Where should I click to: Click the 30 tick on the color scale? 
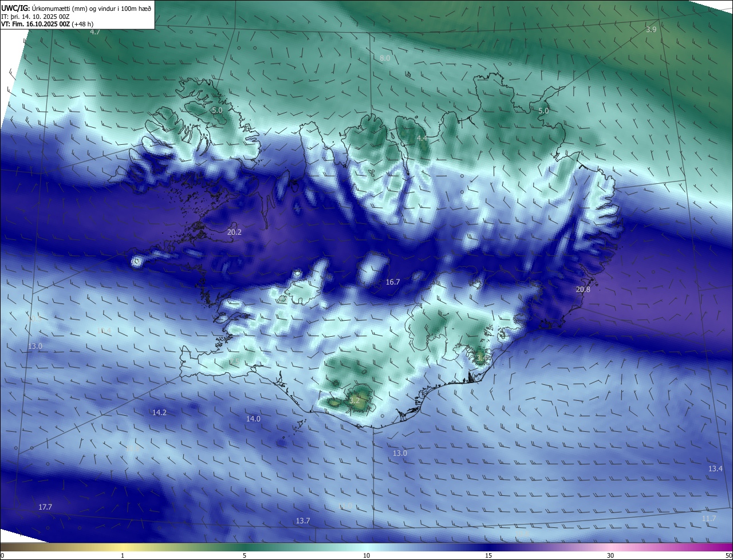click(x=610, y=555)
